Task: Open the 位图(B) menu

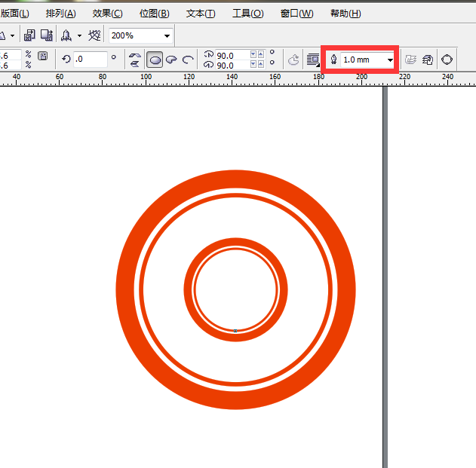Action: (x=154, y=14)
